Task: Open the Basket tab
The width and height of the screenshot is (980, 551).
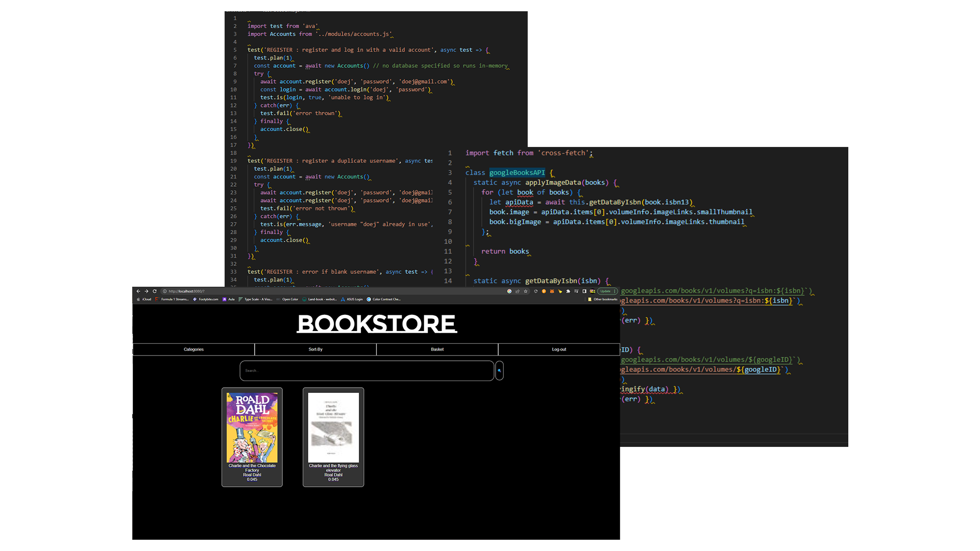Action: 437,349
